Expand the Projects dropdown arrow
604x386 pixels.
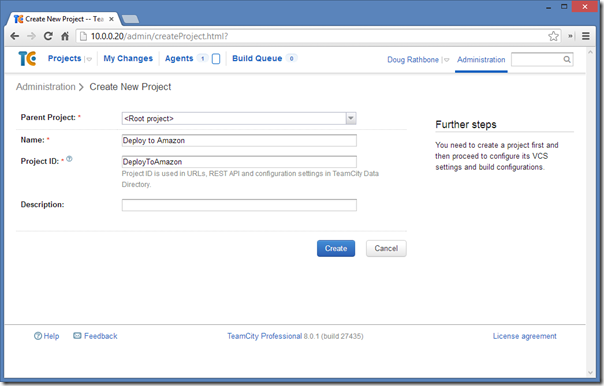(x=89, y=59)
